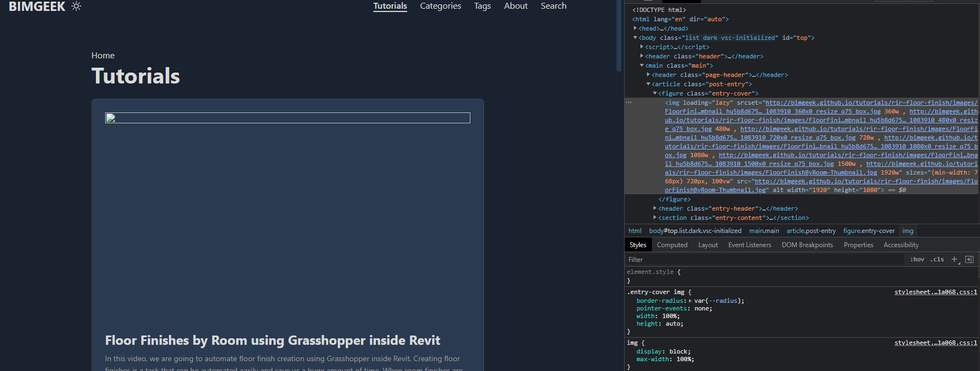Expand the script element node
This screenshot has width=980, height=371.
[642, 47]
